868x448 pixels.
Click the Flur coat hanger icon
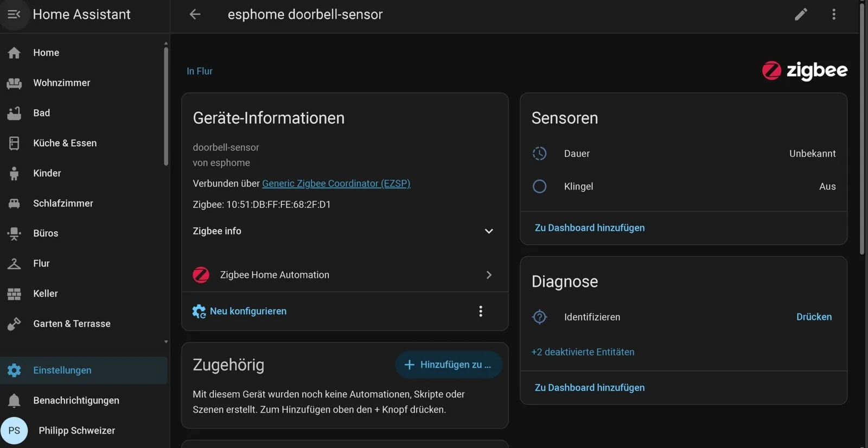[x=14, y=263]
